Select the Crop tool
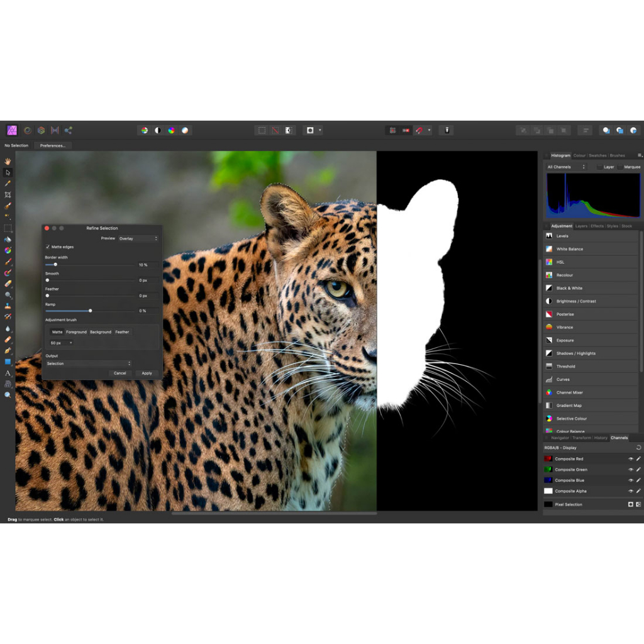The image size is (644, 644). [x=8, y=195]
